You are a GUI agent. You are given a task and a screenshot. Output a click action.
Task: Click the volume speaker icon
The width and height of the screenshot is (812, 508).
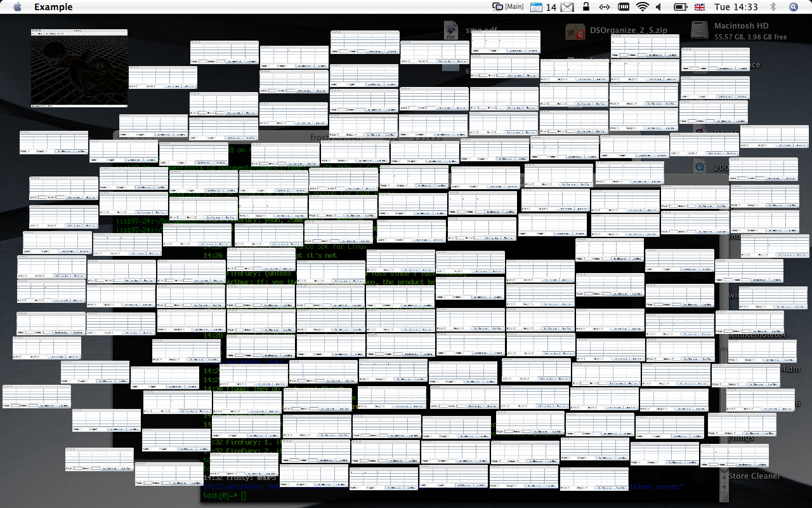click(658, 7)
